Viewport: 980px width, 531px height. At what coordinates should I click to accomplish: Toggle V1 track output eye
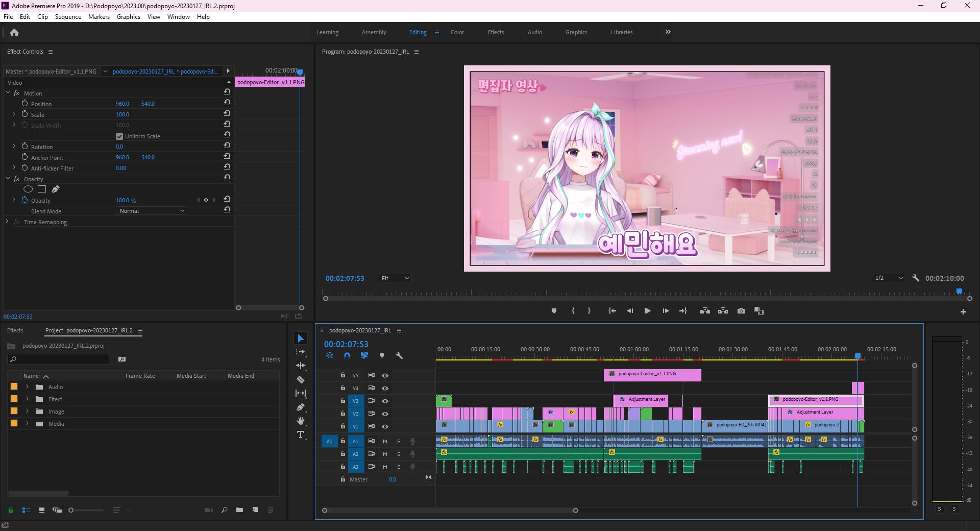(385, 426)
